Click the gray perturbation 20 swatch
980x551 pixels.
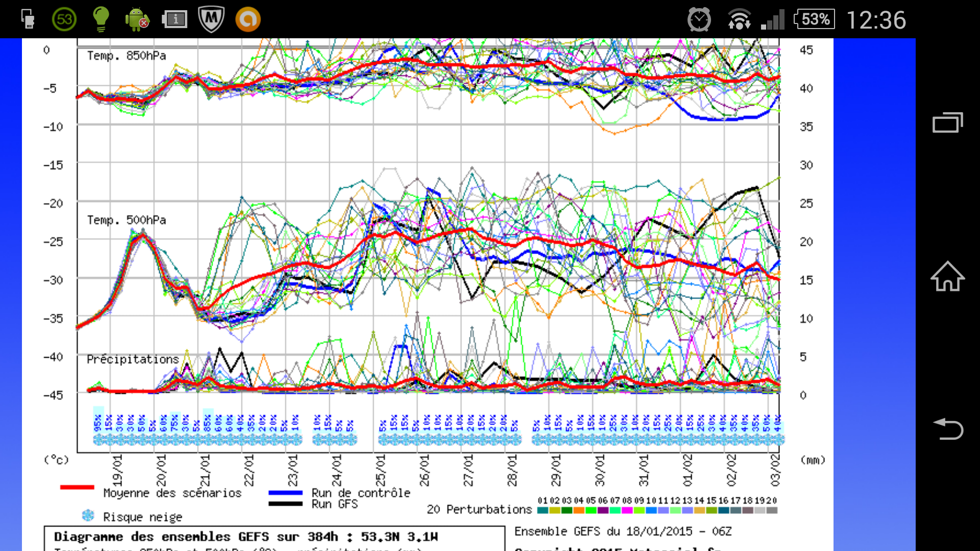pos(772,510)
